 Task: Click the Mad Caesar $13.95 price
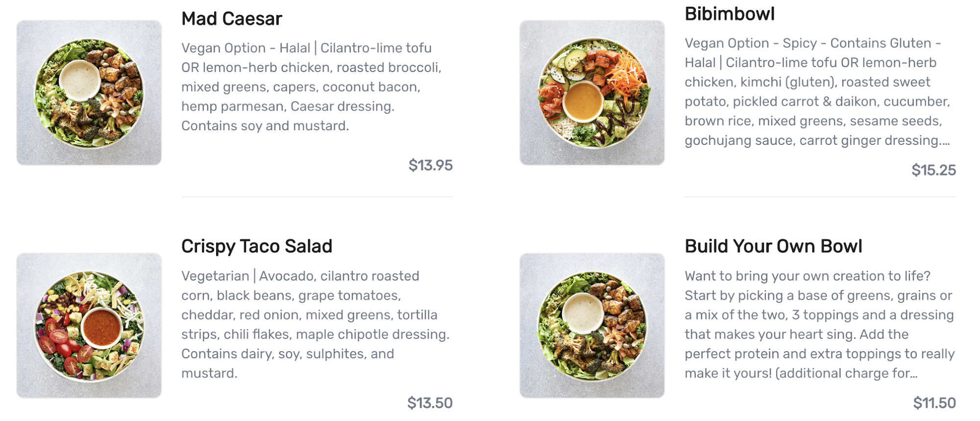(x=431, y=165)
